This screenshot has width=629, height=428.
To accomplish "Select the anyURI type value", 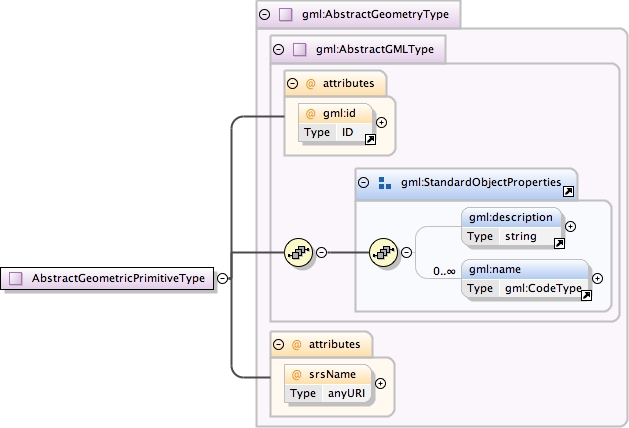I will click(347, 393).
